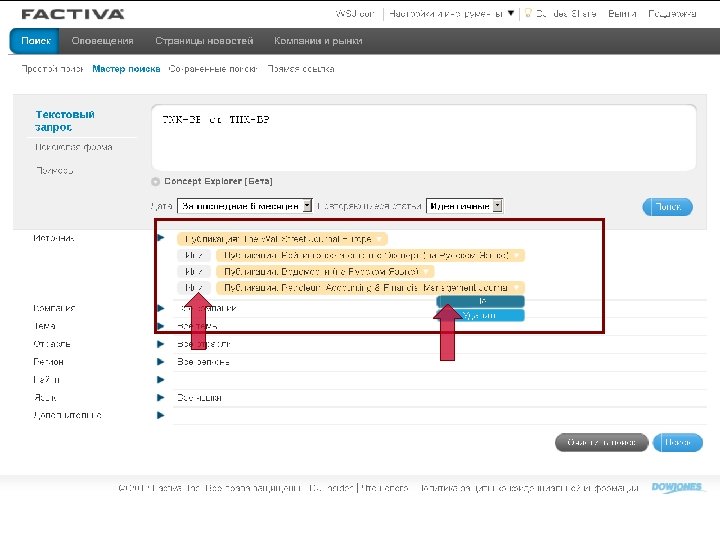Click the Все отрасли text

point(204,344)
